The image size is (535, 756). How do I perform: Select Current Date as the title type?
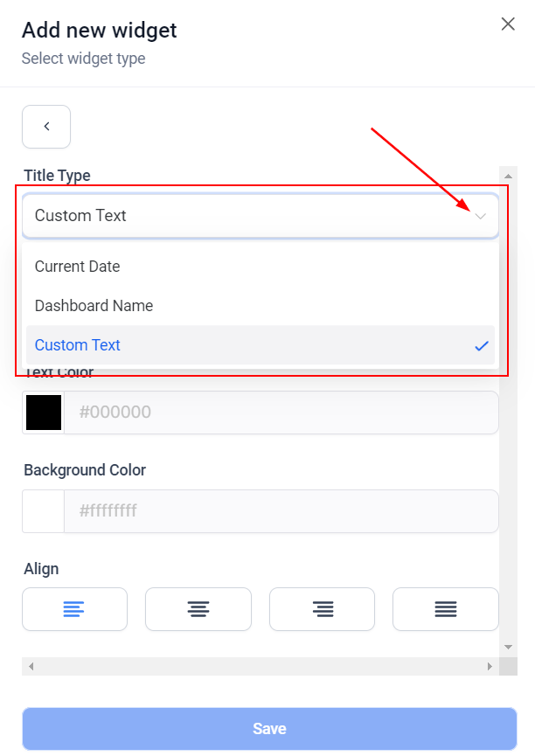coord(77,267)
